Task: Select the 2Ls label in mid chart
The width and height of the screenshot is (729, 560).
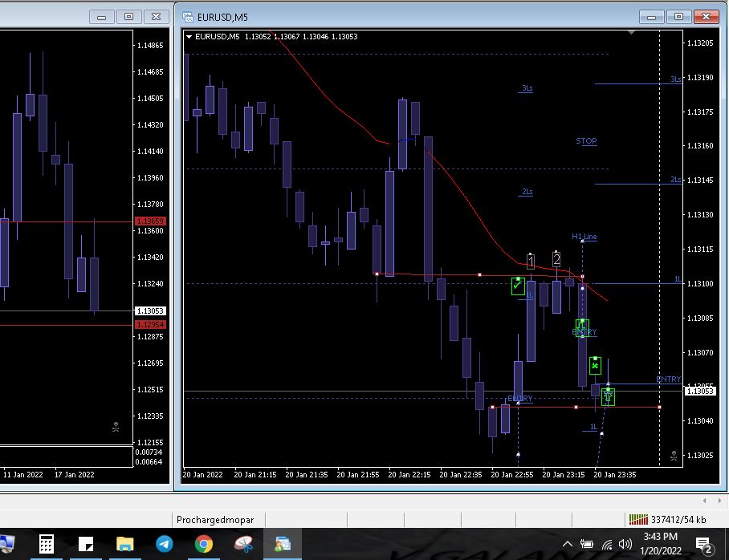Action: [x=527, y=192]
